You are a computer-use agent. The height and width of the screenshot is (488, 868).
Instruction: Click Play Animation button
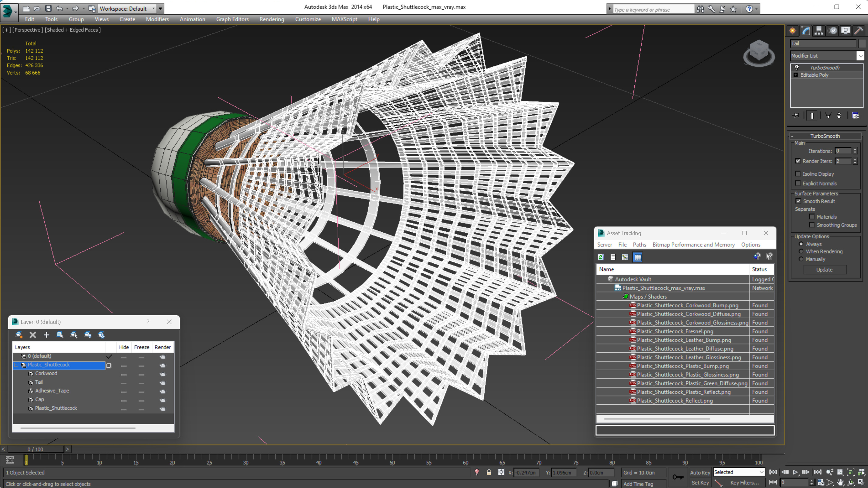click(795, 472)
